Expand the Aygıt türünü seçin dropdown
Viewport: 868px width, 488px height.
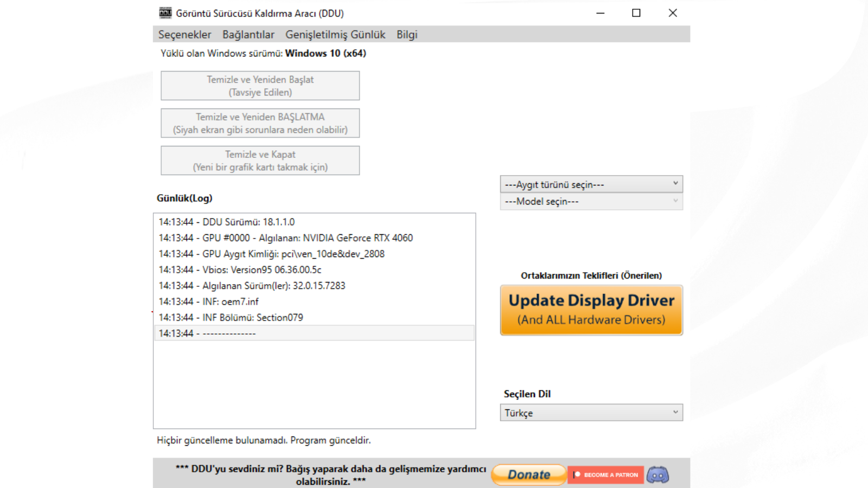point(591,184)
